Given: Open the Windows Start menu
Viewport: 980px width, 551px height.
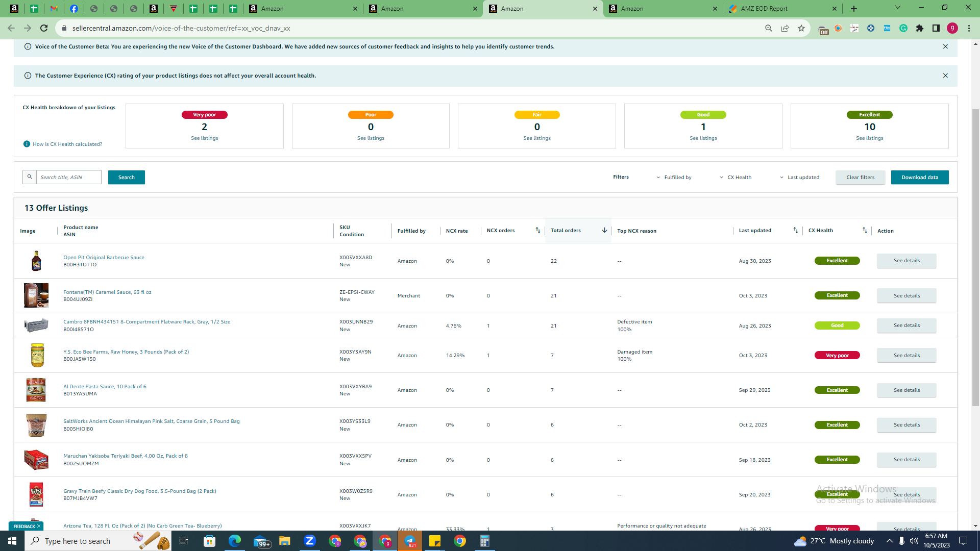Looking at the screenshot, I should [12, 541].
